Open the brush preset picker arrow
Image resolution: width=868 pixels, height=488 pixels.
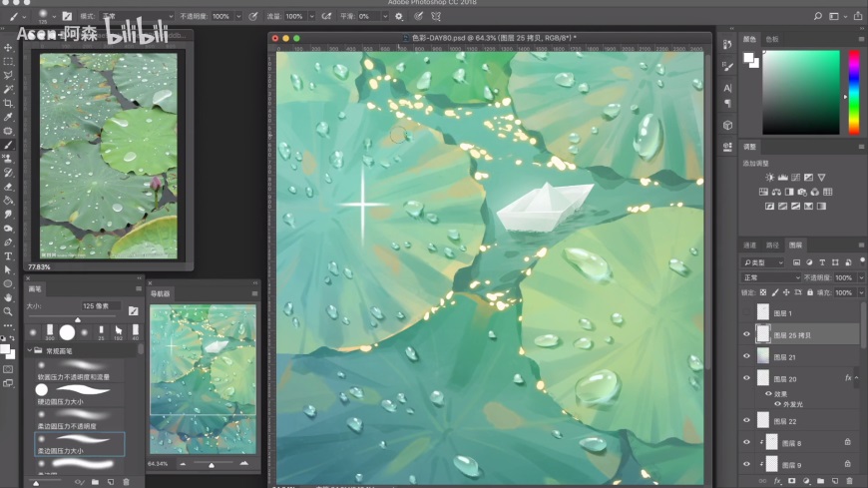click(54, 17)
